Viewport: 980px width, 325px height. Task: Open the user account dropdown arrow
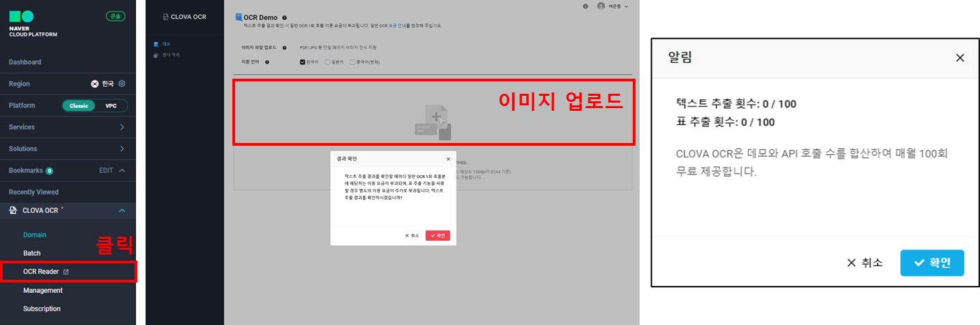(627, 6)
